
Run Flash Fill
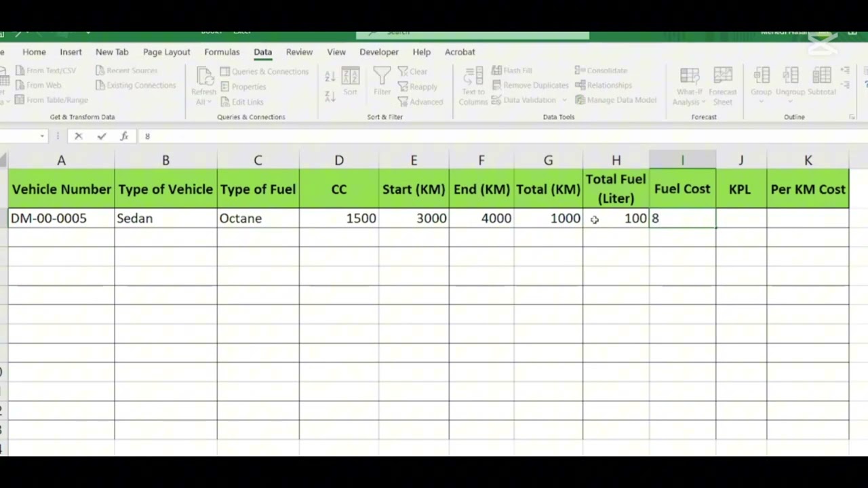coord(511,70)
